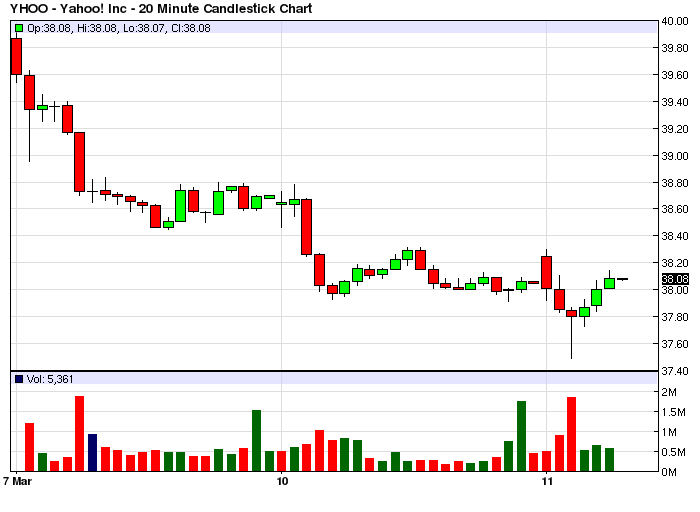Click the '10' date axis label
This screenshot has width=700, height=512.
coord(282,481)
